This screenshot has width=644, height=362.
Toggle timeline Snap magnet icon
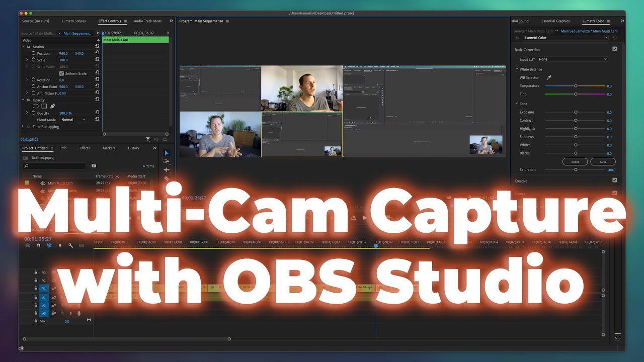click(x=38, y=245)
